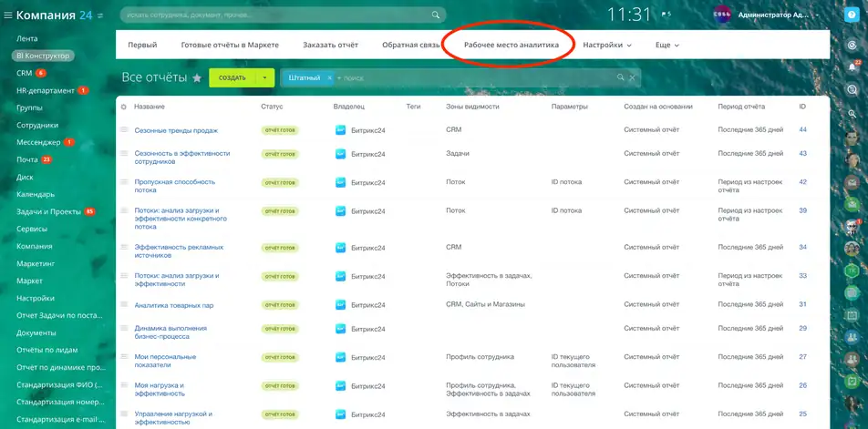Open the help question-mark icon
Screen dimensions: 868x429
click(x=852, y=15)
